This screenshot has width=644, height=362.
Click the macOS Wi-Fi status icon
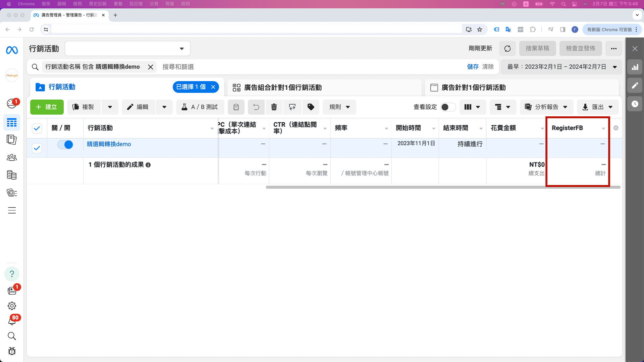click(x=552, y=4)
